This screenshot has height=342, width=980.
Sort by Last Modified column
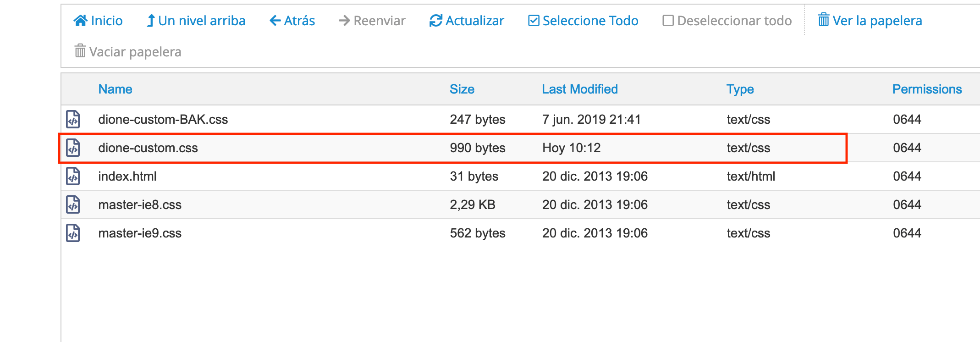(580, 89)
